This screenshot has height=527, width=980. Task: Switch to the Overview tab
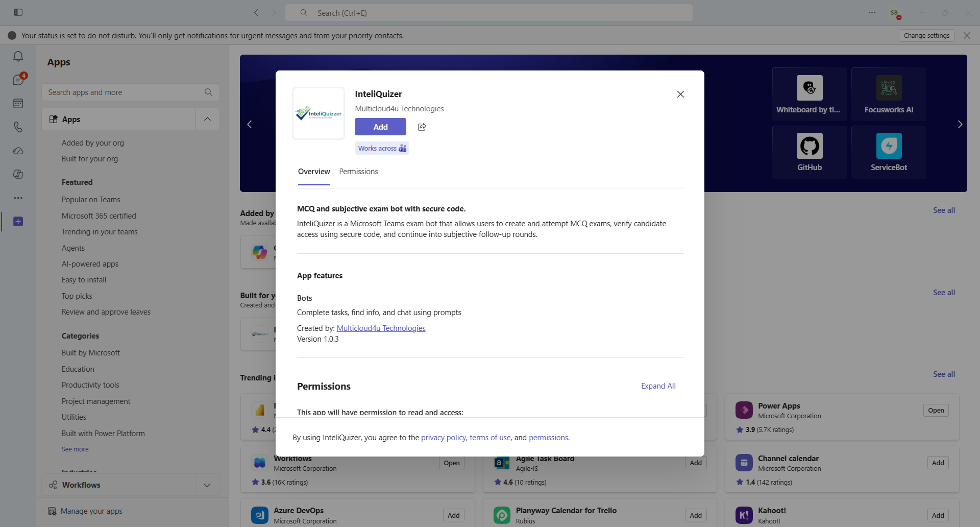pos(314,172)
